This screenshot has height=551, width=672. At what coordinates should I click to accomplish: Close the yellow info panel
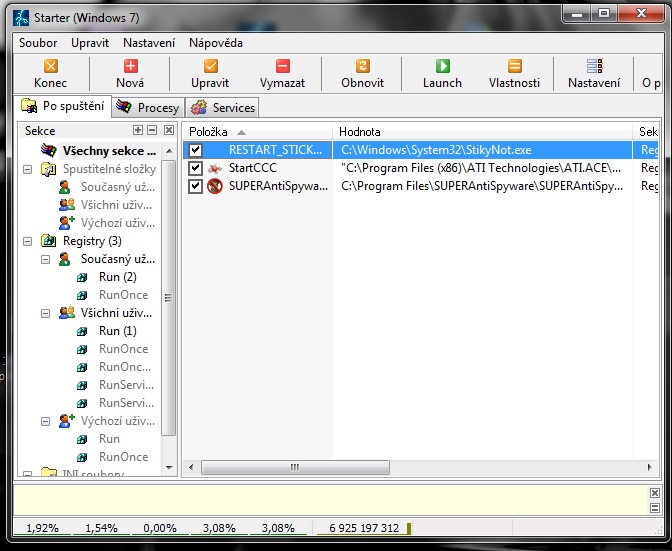pos(654,493)
